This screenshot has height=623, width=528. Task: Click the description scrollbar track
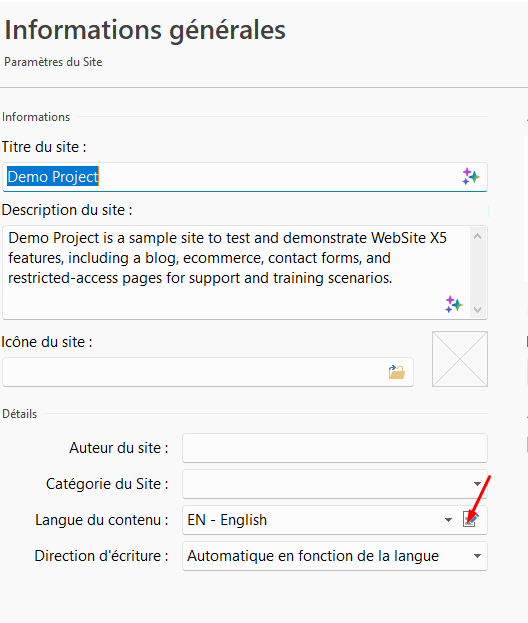(478, 273)
